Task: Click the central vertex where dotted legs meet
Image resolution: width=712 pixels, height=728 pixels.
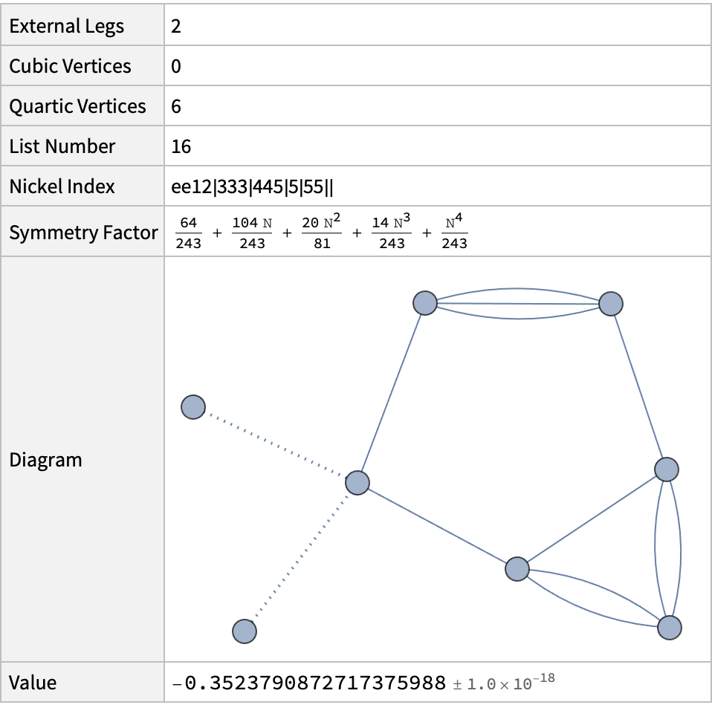Action: tap(357, 483)
